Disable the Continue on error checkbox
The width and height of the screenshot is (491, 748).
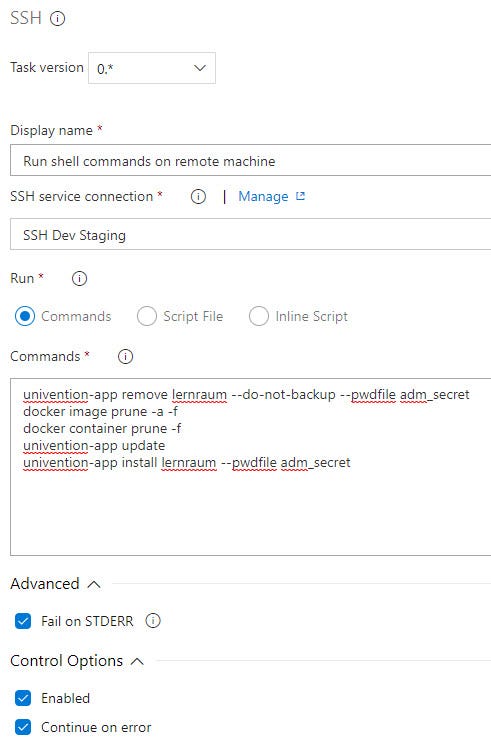point(23,727)
